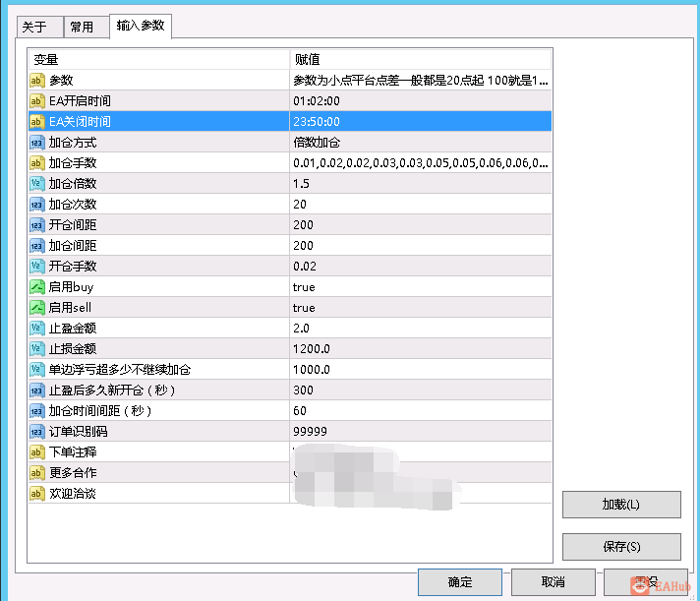
Task: Click the icon next to EA开启时间
Action: (x=37, y=101)
